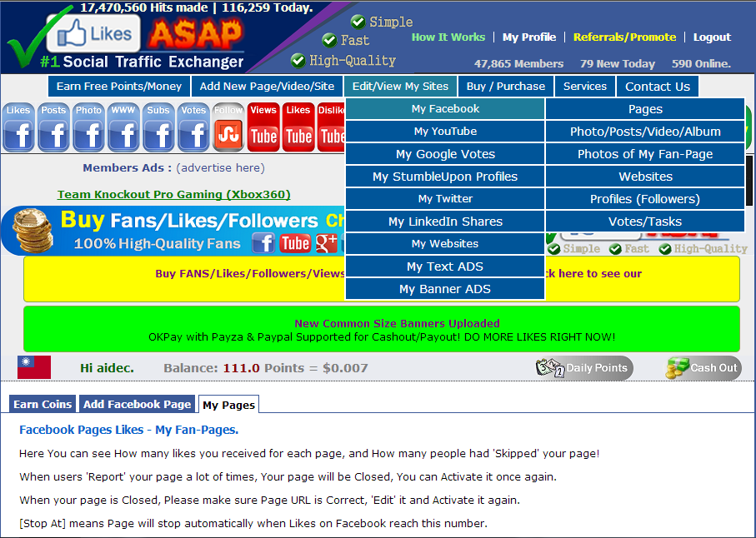Select My YouTube in dropdown
756x538 pixels.
point(445,131)
